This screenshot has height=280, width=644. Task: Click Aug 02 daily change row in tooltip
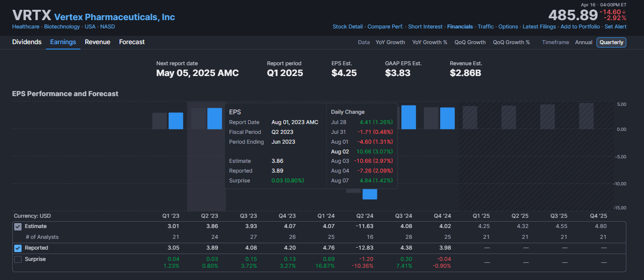coord(362,152)
